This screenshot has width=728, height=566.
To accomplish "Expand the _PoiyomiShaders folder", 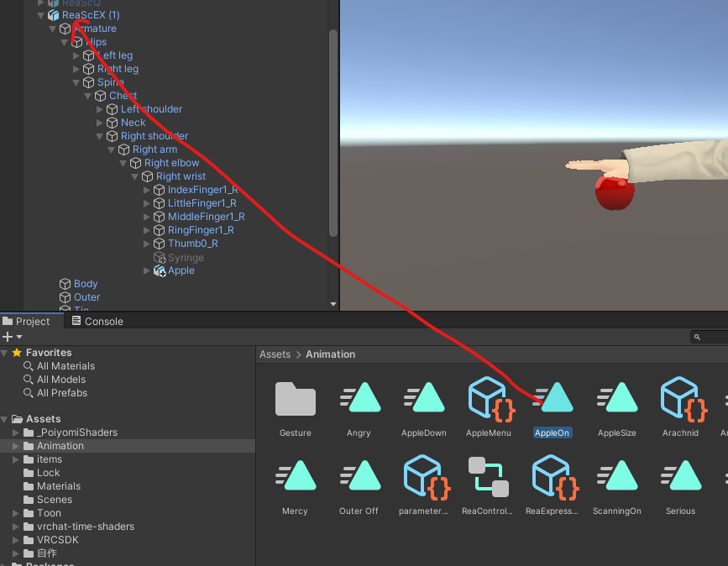I will click(16, 432).
